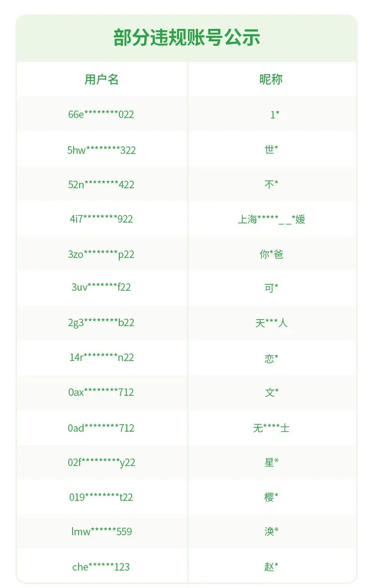This screenshot has height=588, width=373.
Task: Select nickname 樱*
Action: click(271, 497)
